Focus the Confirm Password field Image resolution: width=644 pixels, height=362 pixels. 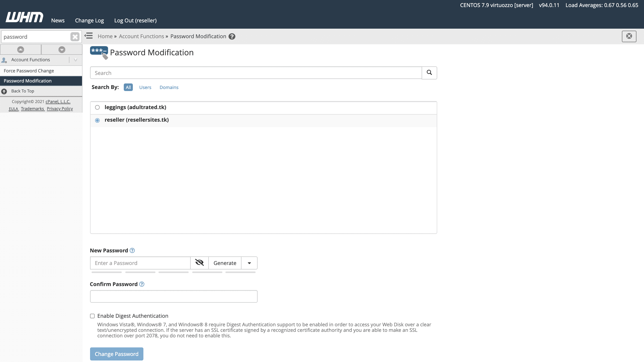(x=174, y=296)
